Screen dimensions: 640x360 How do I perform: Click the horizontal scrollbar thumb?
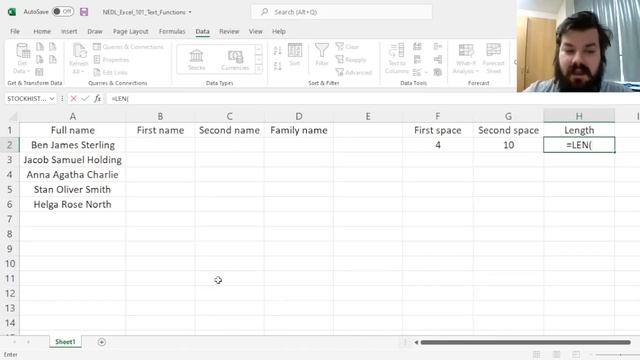[526, 342]
